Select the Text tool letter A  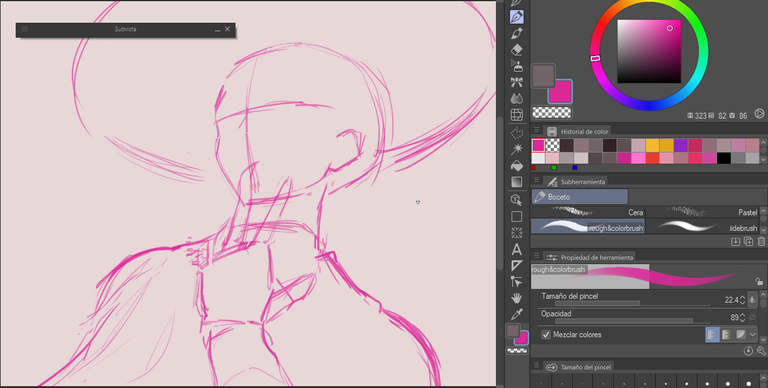pyautogui.click(x=516, y=249)
